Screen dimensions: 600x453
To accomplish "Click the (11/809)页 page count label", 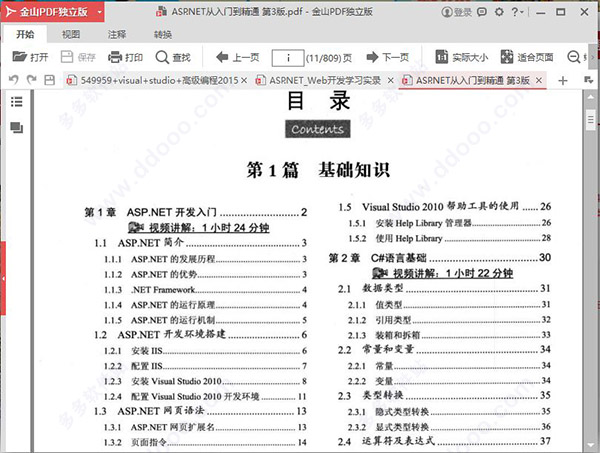I will coord(329,58).
